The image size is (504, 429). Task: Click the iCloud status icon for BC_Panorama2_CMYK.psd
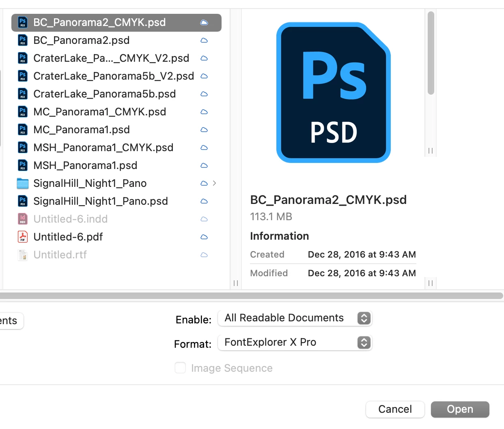tap(204, 22)
